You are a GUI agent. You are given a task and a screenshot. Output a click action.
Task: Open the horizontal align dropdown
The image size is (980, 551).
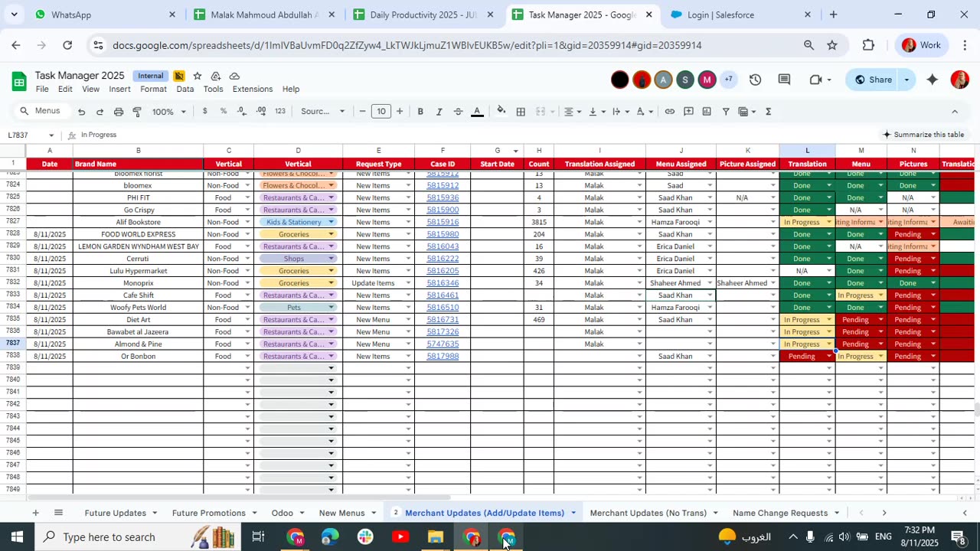[x=573, y=112]
